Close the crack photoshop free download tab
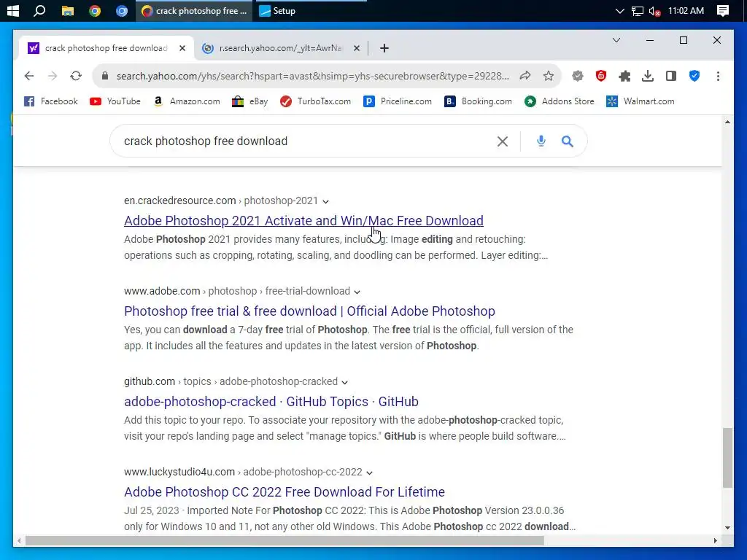Screen dimensions: 747x560 point(182,48)
